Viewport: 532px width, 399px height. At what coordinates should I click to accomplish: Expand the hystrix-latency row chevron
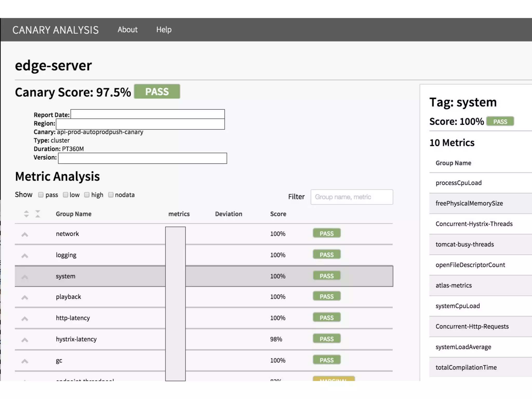pos(25,340)
